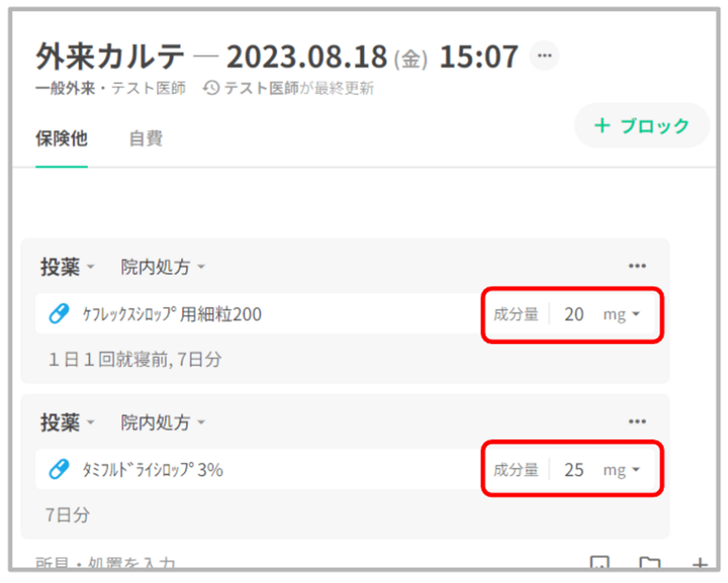Edit the 成分量 value 25 field
This screenshot has width=728, height=583.
coord(574,470)
